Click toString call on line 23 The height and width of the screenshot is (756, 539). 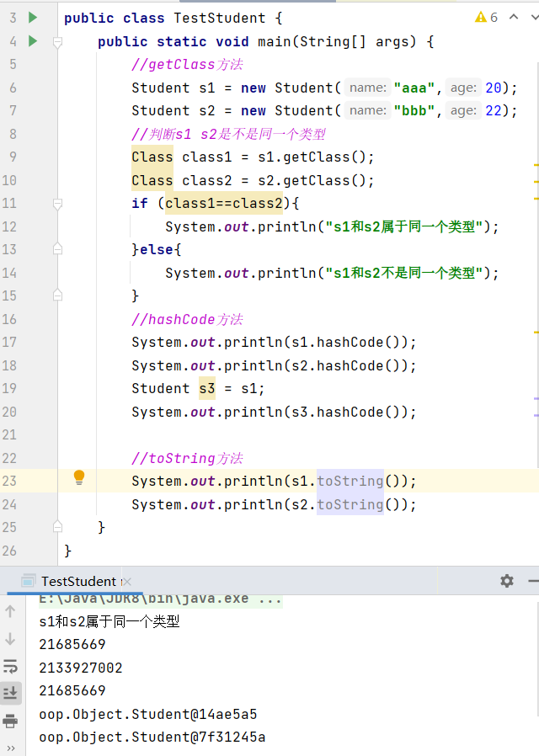pyautogui.click(x=350, y=482)
